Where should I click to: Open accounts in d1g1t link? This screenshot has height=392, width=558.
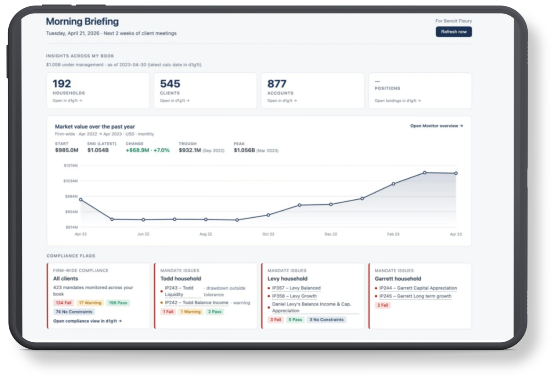[282, 100]
